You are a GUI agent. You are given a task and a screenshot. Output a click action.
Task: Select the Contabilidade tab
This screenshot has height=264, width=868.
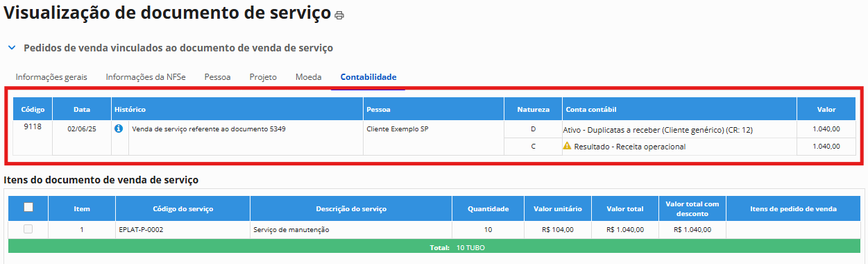click(x=368, y=77)
